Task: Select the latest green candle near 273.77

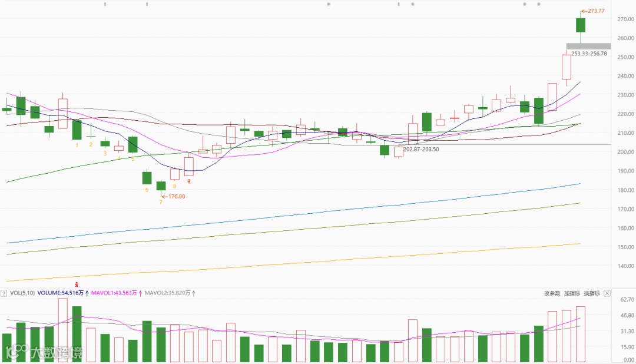Action: [581, 25]
